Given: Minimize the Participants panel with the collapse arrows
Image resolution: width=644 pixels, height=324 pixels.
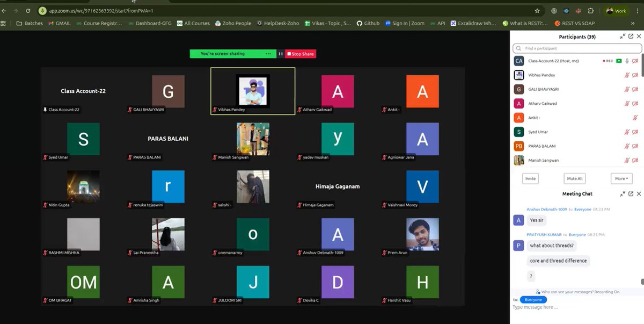Looking at the screenshot, I should tap(623, 37).
